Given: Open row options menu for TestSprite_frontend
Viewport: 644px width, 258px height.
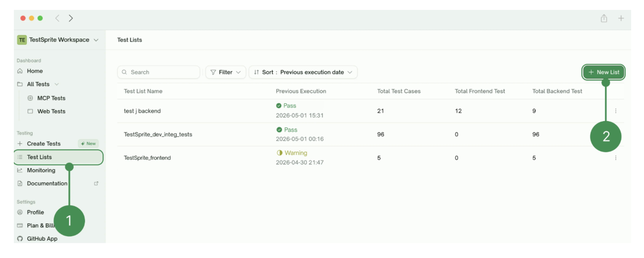Looking at the screenshot, I should 616,158.
